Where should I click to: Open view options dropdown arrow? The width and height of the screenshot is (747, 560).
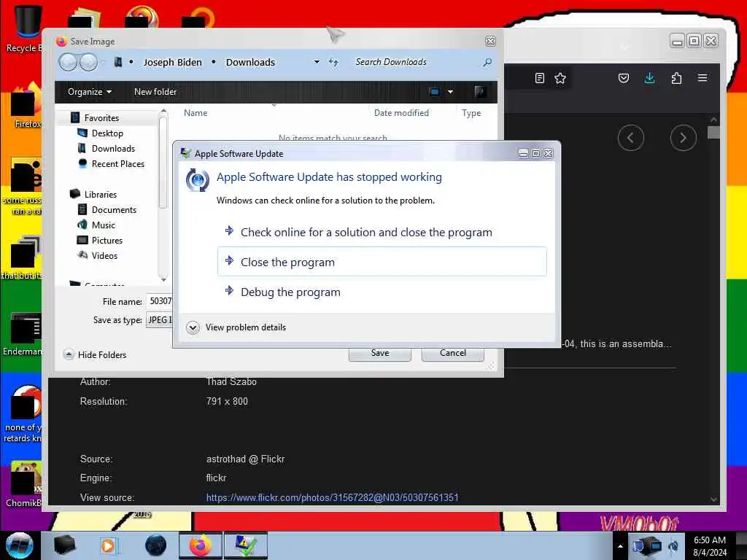coord(450,91)
